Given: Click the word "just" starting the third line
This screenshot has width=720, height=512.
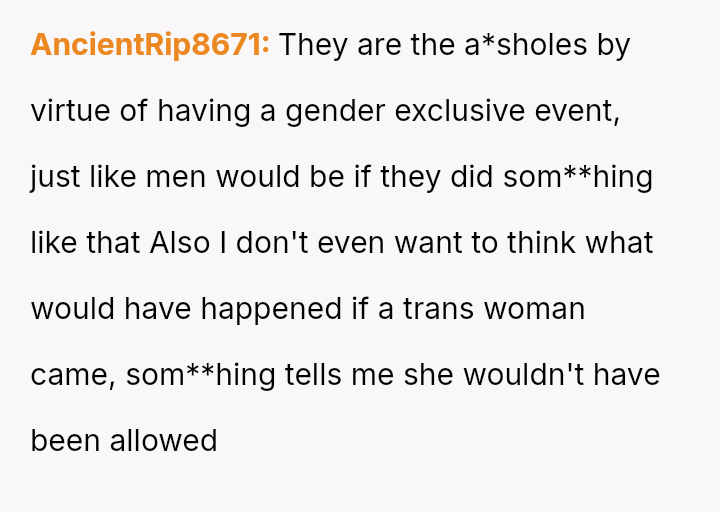Looking at the screenshot, I should tap(53, 177).
